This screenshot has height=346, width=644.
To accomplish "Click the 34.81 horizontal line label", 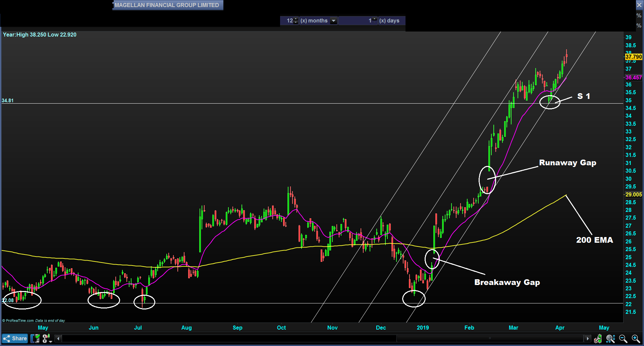I will pos(8,101).
